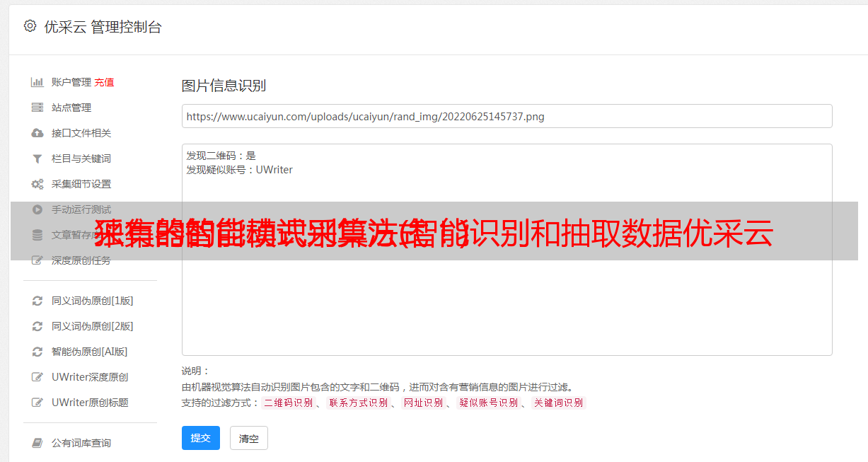Click the 说明： label
The image size is (868, 462).
click(x=196, y=371)
